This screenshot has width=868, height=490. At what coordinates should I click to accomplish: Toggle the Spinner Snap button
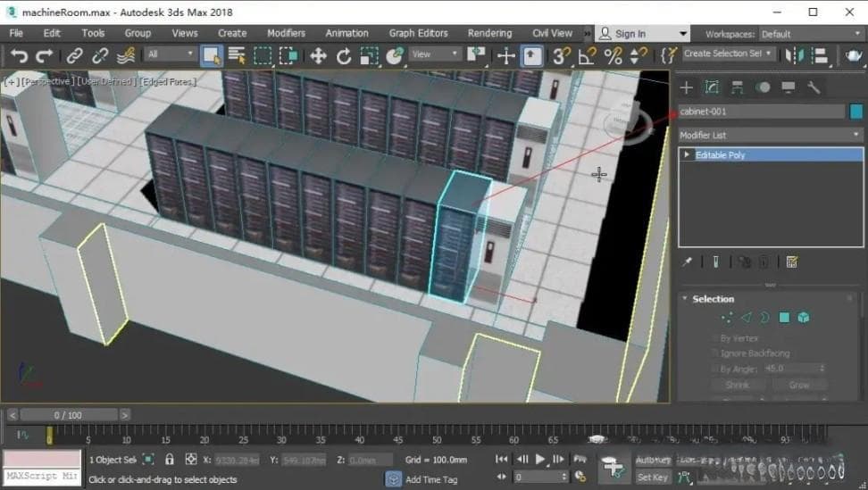coord(638,56)
